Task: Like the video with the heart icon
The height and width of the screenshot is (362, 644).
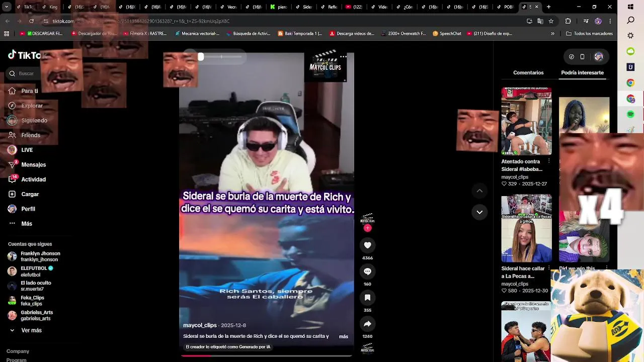Action: pos(367,245)
